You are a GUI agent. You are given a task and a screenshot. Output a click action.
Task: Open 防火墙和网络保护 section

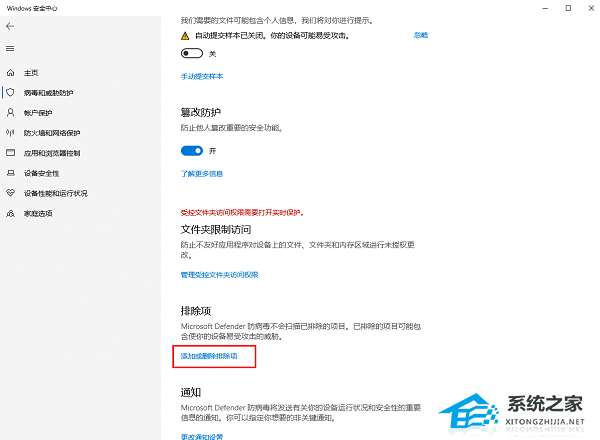(x=52, y=133)
